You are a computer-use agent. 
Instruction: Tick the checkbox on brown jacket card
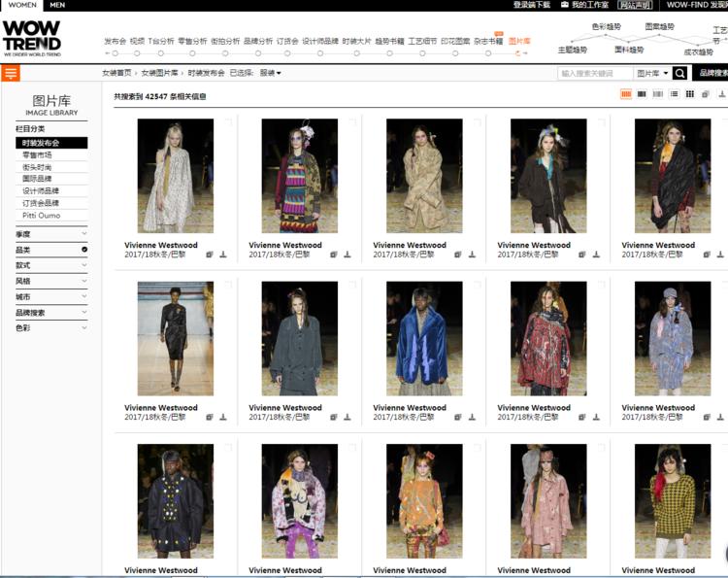(601, 122)
